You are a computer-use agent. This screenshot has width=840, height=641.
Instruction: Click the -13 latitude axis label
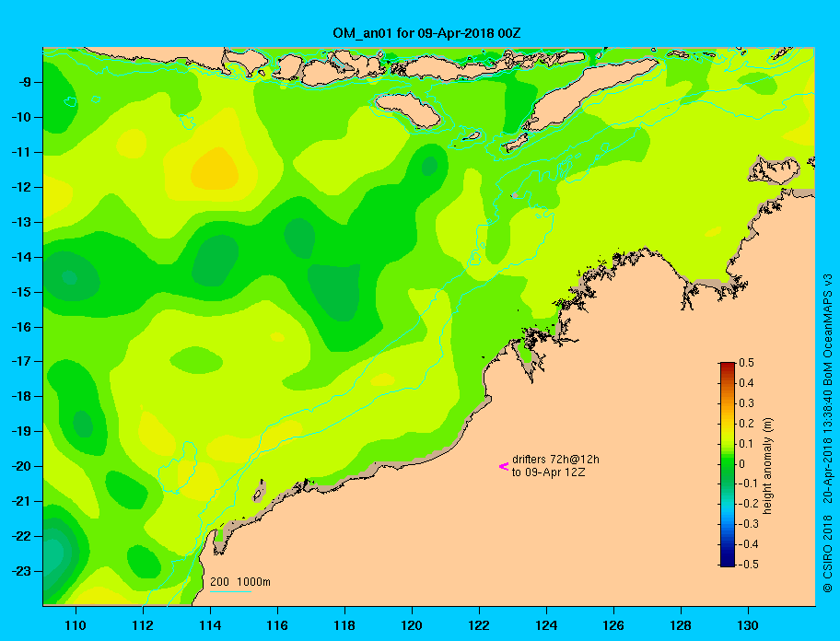tap(21, 222)
